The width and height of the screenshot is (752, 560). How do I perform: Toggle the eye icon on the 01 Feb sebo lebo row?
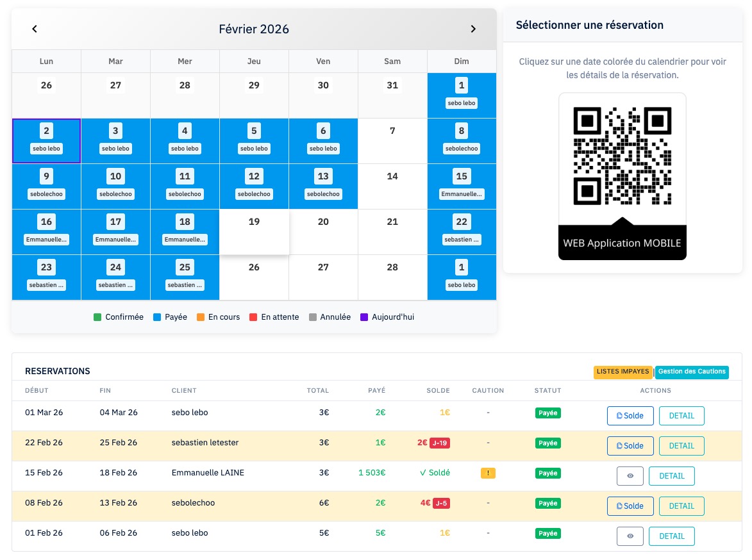(630, 536)
